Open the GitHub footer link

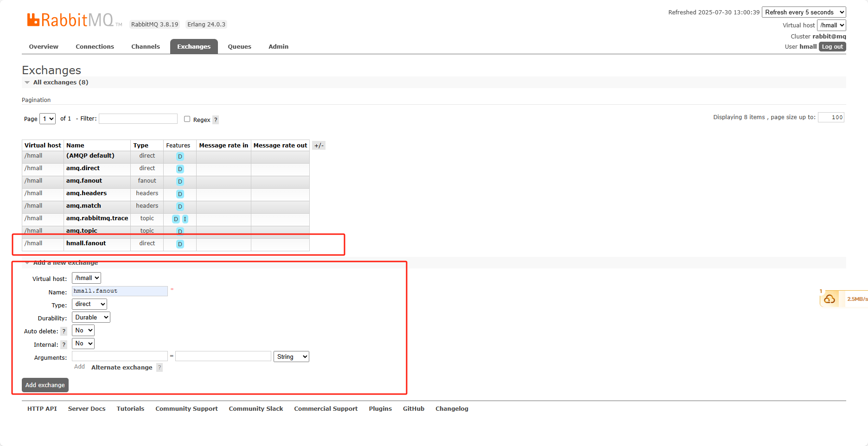click(x=414, y=408)
